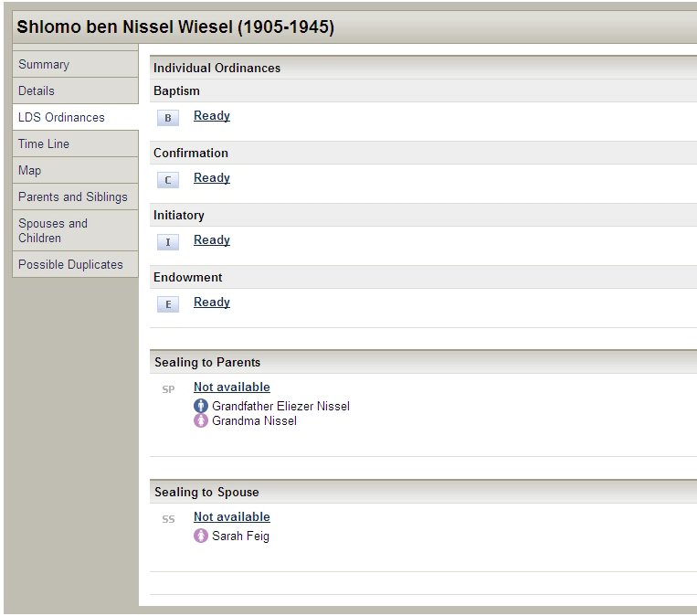Show the Map tab
697x616 pixels.
coord(29,170)
